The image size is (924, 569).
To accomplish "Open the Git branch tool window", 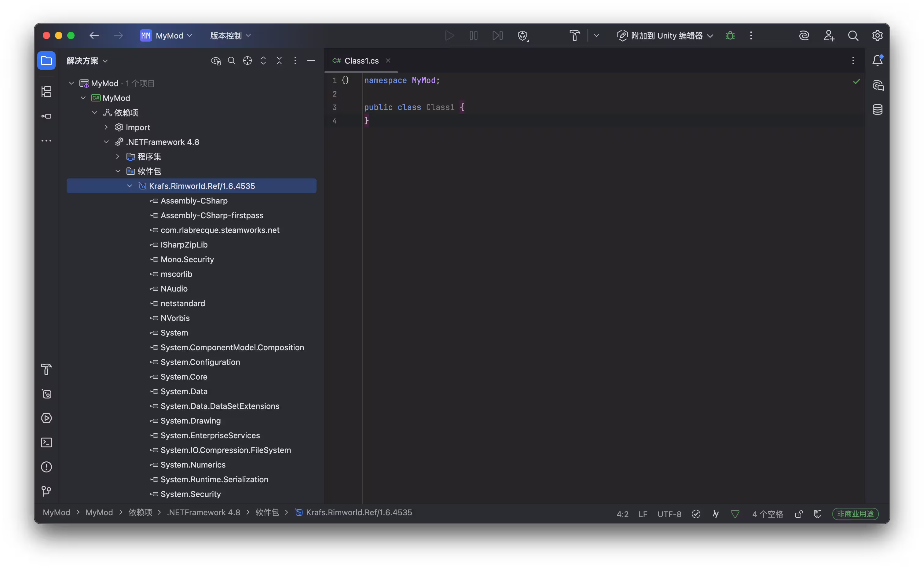I will coord(46,491).
